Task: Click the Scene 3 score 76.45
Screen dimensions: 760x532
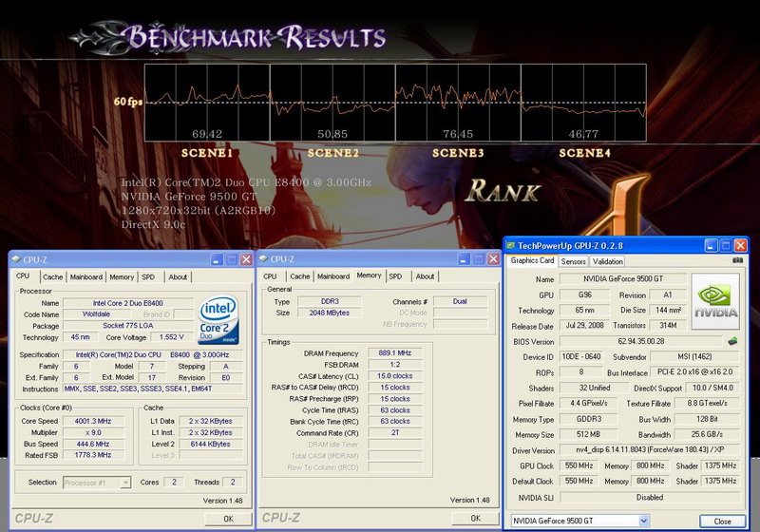Action: point(458,134)
